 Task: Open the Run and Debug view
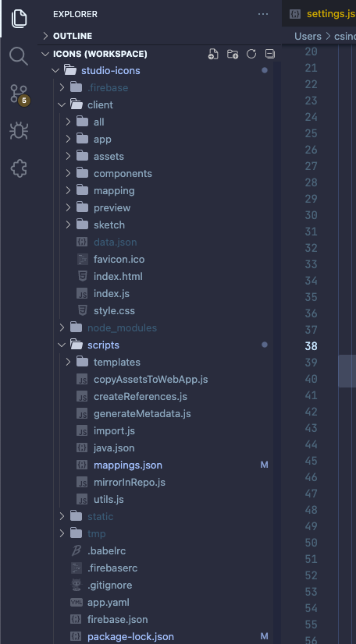tap(19, 131)
